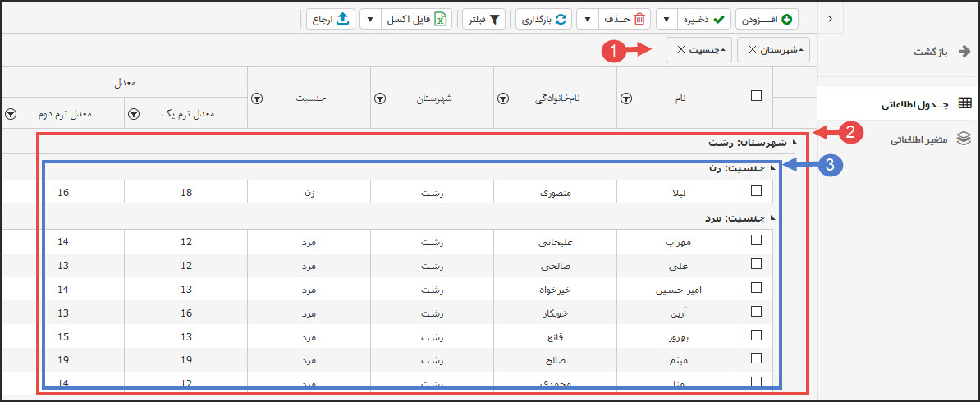The height and width of the screenshot is (402, 980).
Task: Collapse the شهرستان: رشت group
Action: (795, 144)
